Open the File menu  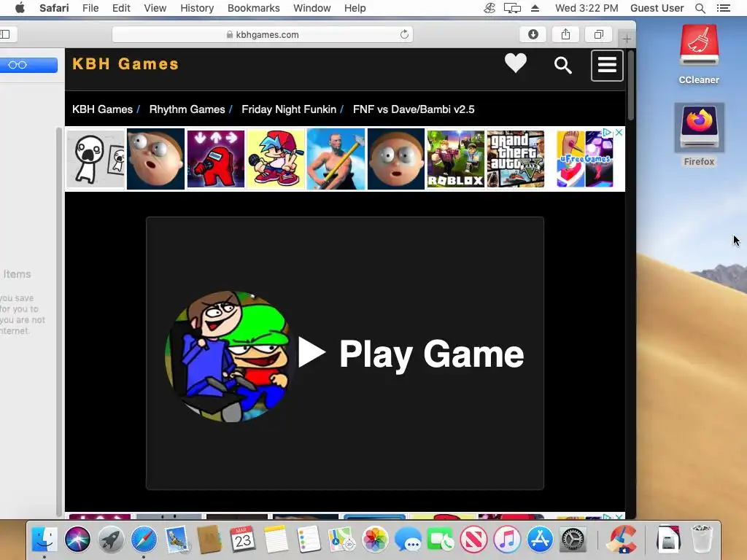tap(90, 8)
